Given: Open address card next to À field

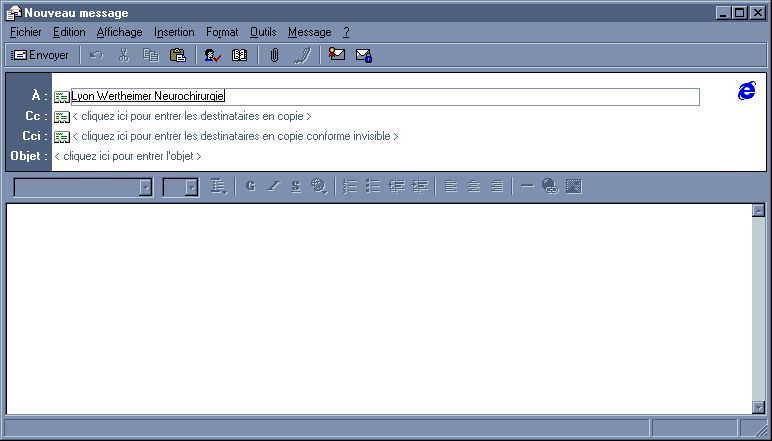Looking at the screenshot, I should pos(62,97).
